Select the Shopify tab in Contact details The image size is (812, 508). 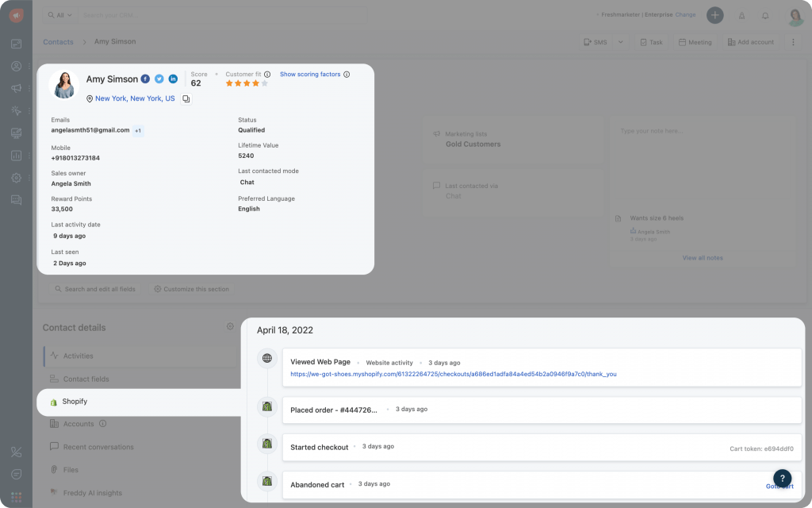tap(75, 402)
